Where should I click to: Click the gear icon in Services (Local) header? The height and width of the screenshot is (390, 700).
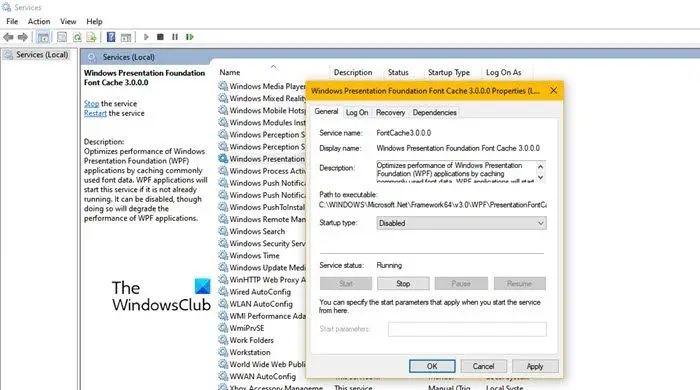click(92, 57)
